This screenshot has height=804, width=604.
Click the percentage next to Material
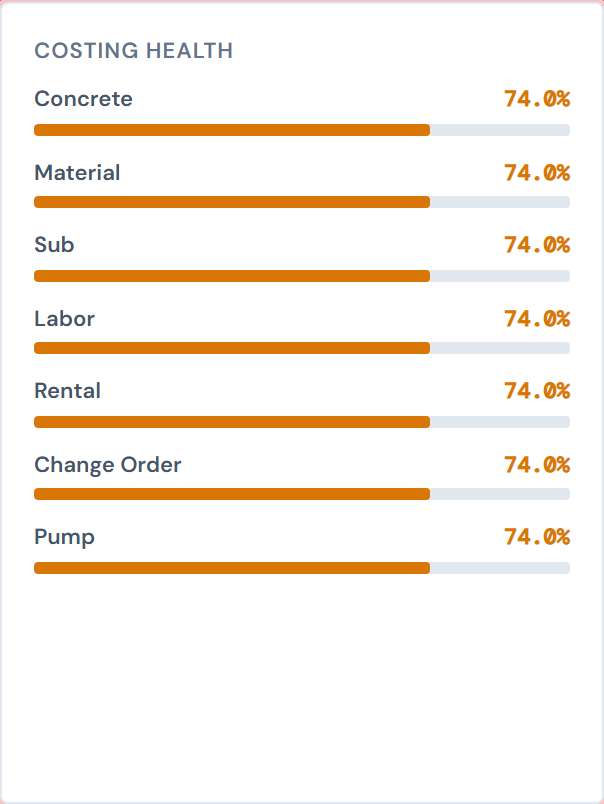[538, 172]
